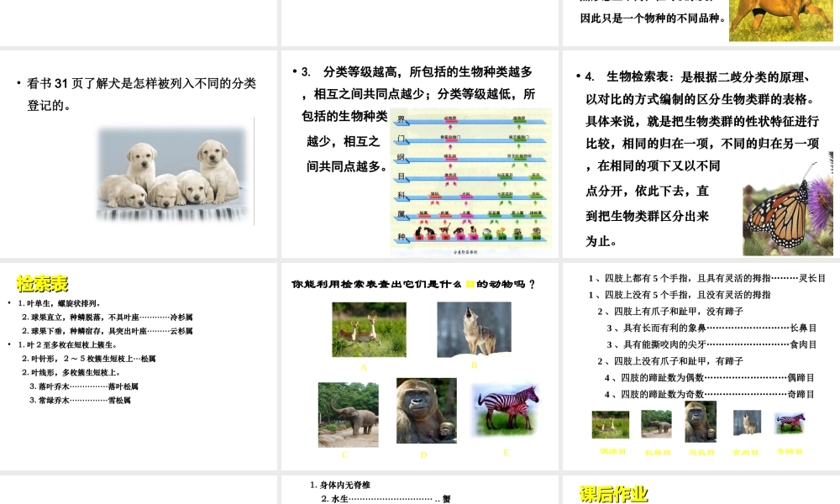Click the small deer thumbnail in answer slide
Viewport: 840px width, 504px height.
610,425
